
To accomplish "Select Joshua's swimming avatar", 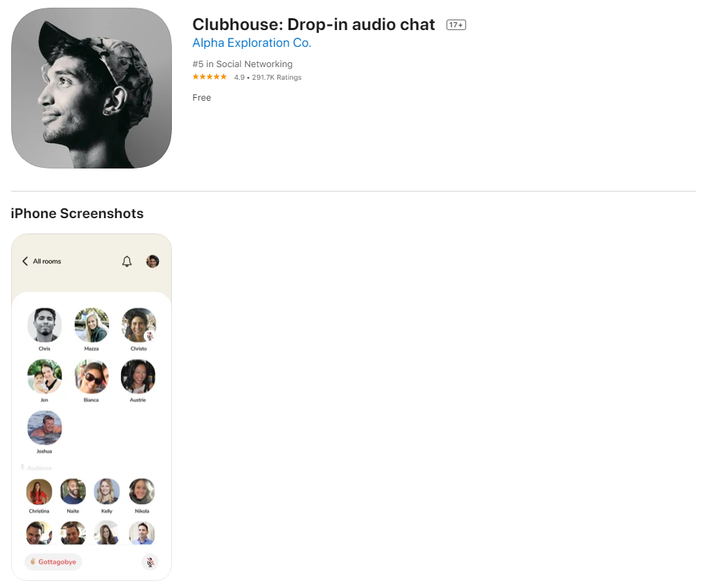I will [45, 427].
